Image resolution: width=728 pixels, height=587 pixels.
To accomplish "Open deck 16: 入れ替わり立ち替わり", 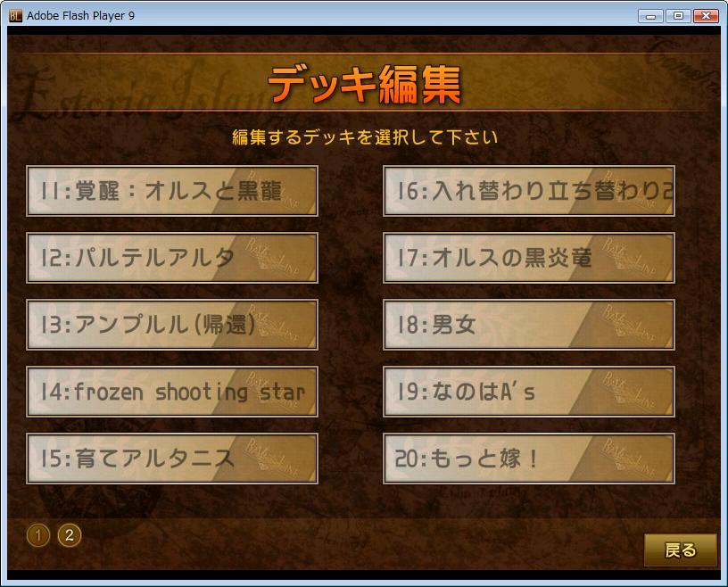I will tap(529, 191).
